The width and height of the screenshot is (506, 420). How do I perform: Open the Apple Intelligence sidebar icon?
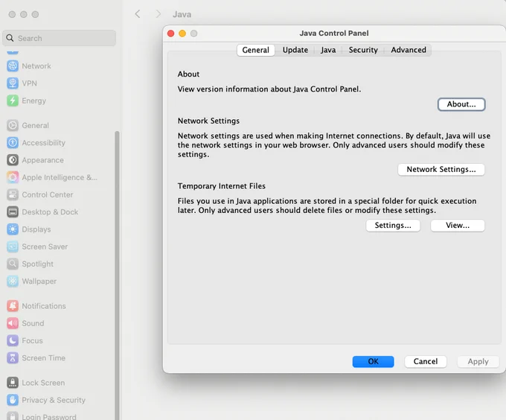pyautogui.click(x=13, y=177)
